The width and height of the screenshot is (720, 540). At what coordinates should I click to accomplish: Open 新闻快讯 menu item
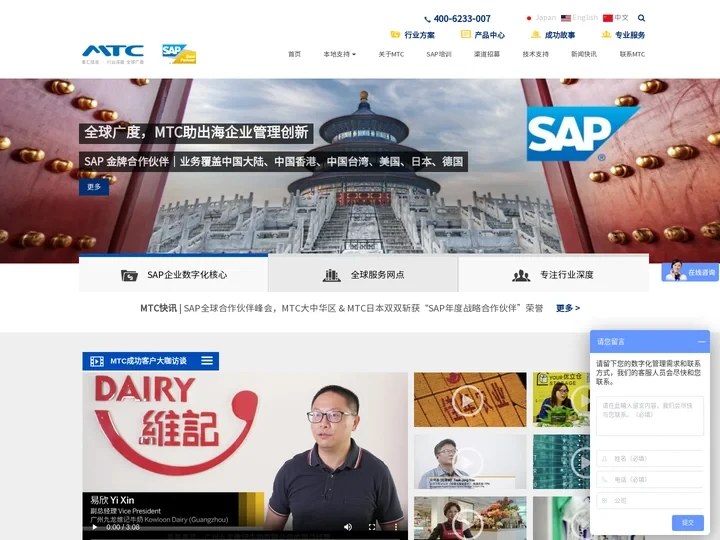584,54
